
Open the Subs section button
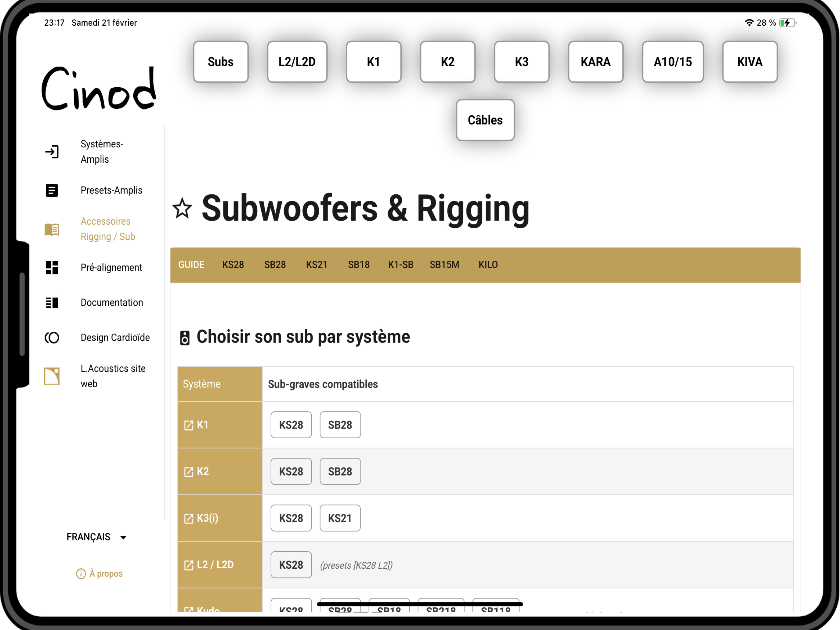(221, 62)
